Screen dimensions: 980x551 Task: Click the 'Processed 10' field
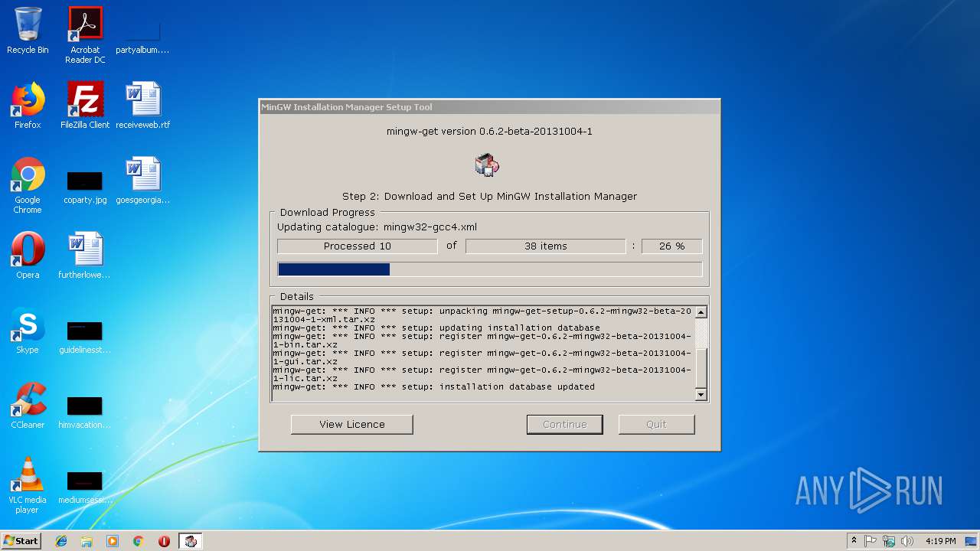(x=358, y=246)
